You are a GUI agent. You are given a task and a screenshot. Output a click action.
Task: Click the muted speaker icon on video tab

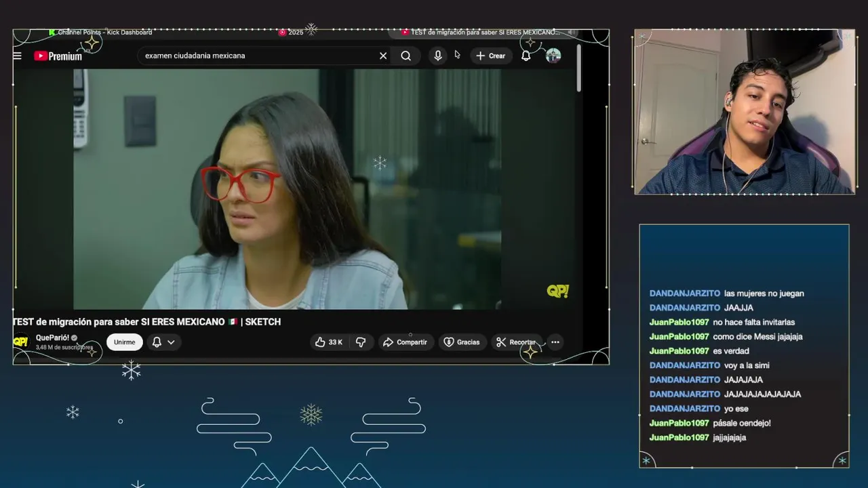tap(572, 32)
